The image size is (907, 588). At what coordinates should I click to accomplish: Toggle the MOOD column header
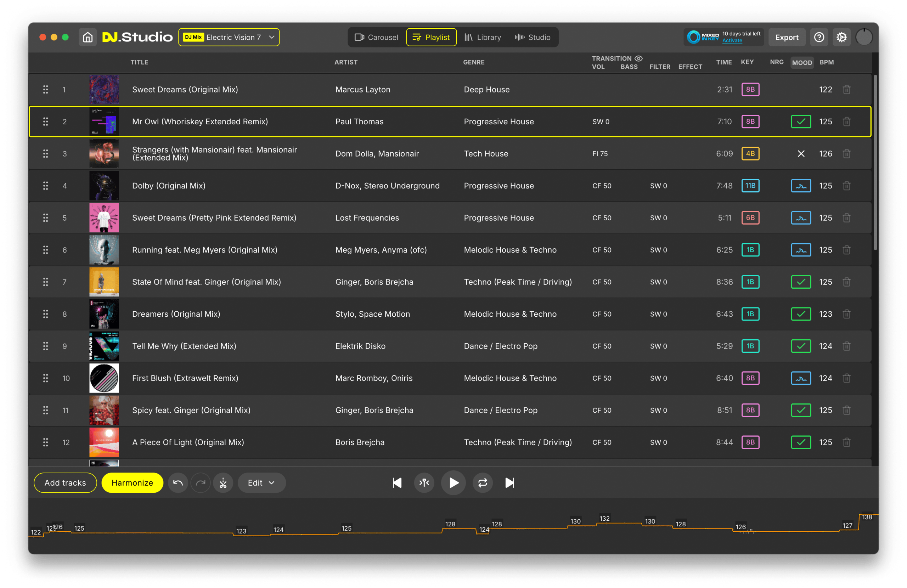(x=802, y=62)
